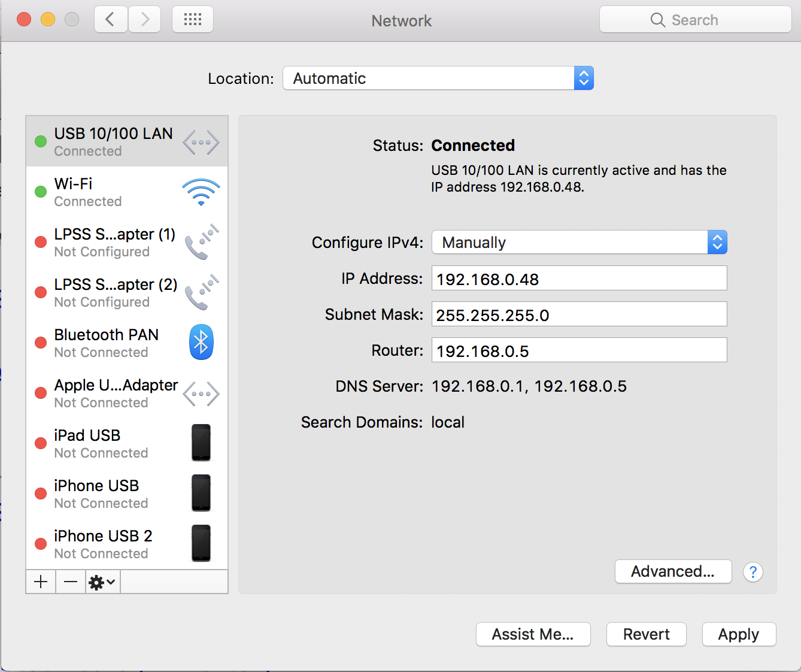Viewport: 801px width, 672px height.
Task: Click the Search field in the toolbar
Action: [696, 20]
